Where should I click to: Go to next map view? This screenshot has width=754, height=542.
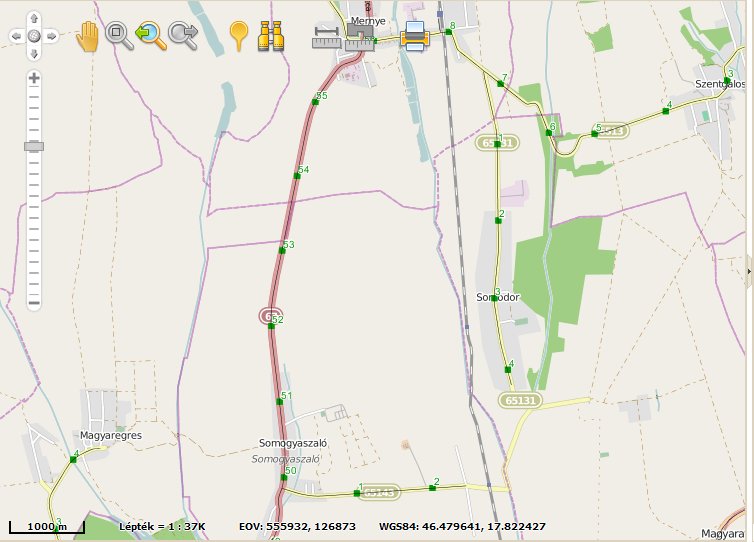(183, 36)
